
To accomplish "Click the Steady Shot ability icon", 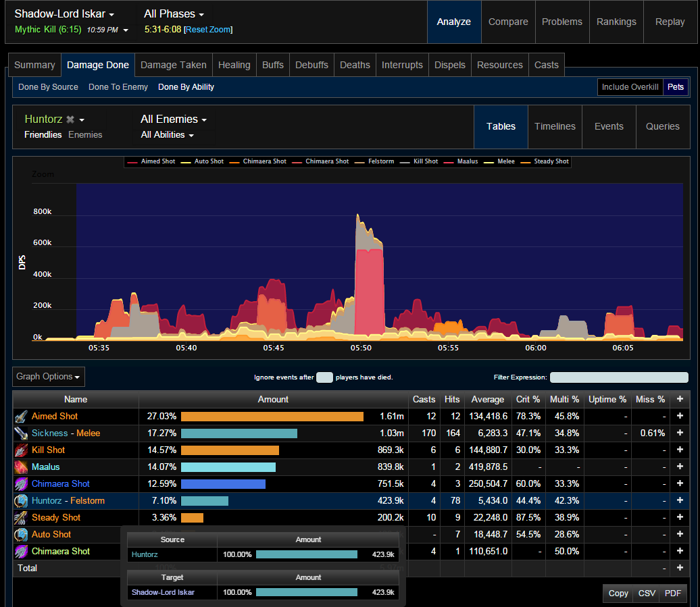I will (21, 518).
